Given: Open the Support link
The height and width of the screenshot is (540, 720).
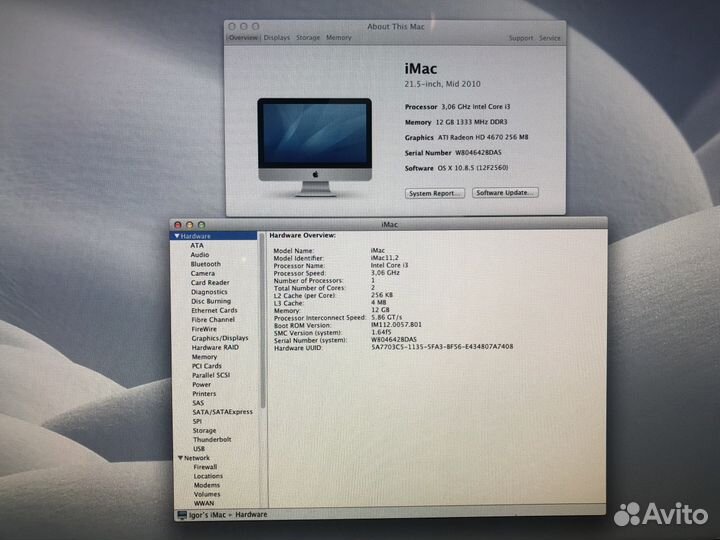Looking at the screenshot, I should (x=521, y=38).
